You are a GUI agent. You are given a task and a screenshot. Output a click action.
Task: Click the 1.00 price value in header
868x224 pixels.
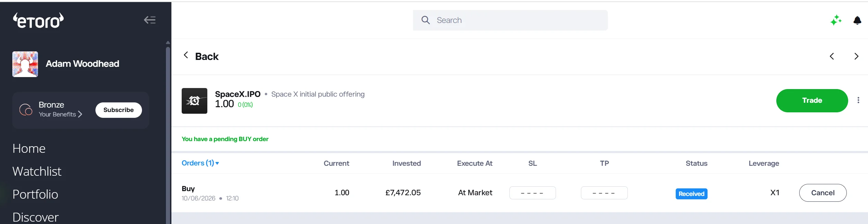(x=224, y=104)
